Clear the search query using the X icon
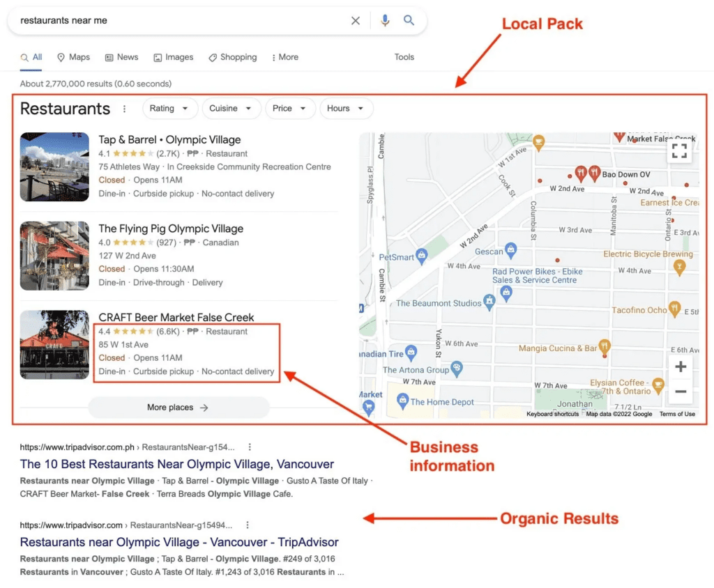The height and width of the screenshot is (588, 714). coord(356,20)
